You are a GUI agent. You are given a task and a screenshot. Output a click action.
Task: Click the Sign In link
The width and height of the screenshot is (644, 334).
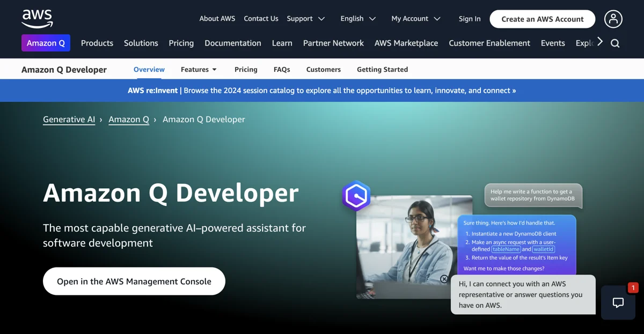[x=470, y=19]
